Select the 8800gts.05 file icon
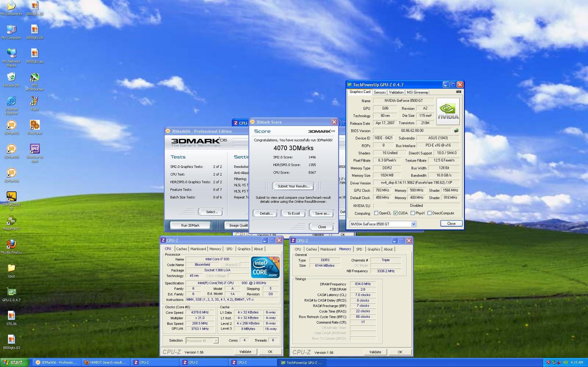This screenshot has height=367, width=588. pyautogui.click(x=35, y=8)
